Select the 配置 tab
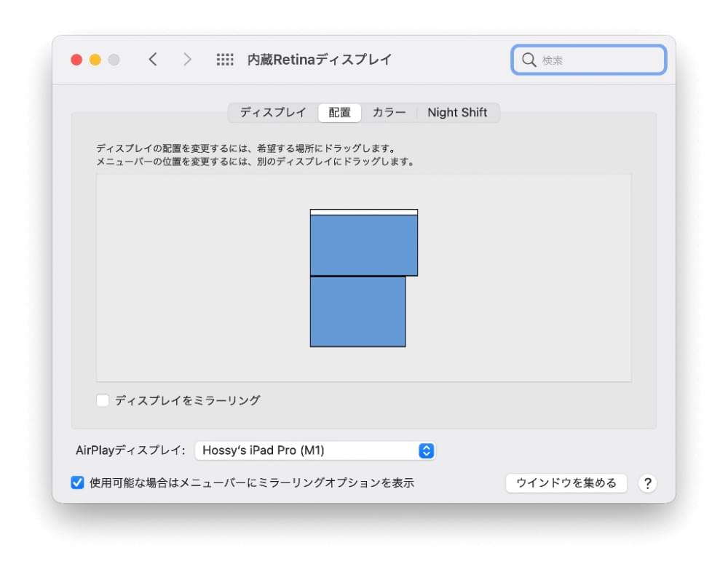 click(339, 113)
